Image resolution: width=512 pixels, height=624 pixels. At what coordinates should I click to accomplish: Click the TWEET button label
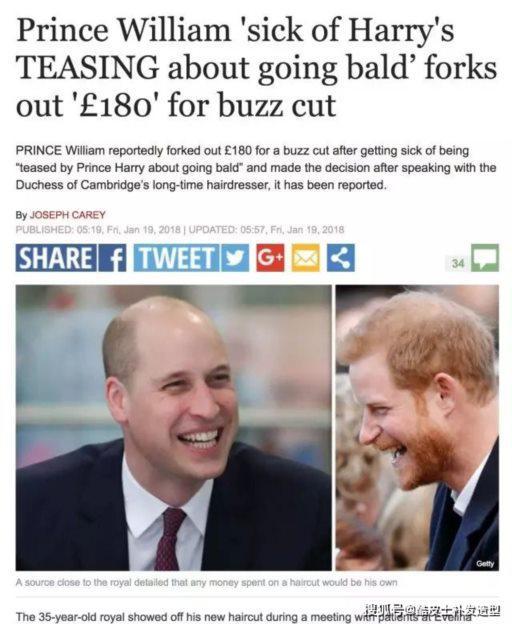click(x=176, y=258)
